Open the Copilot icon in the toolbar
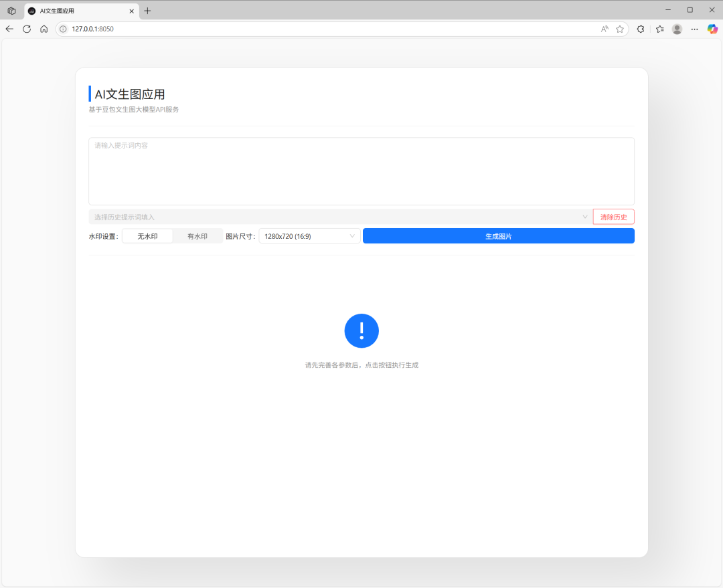723x588 pixels. (712, 29)
